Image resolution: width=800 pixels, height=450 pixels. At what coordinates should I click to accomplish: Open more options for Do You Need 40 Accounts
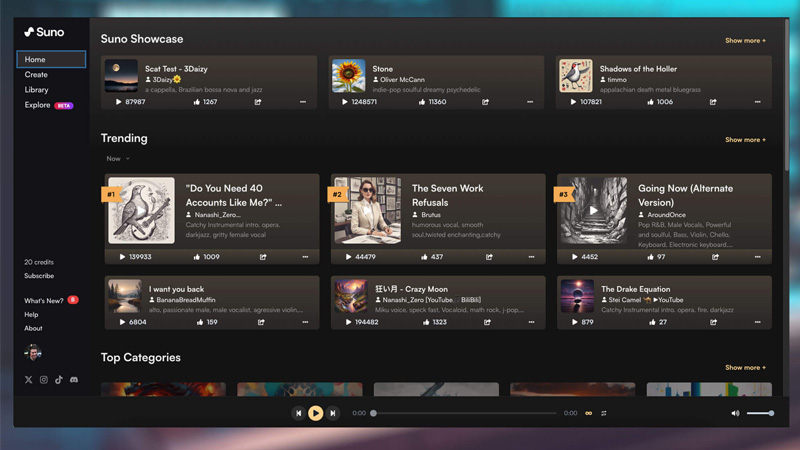click(x=305, y=257)
